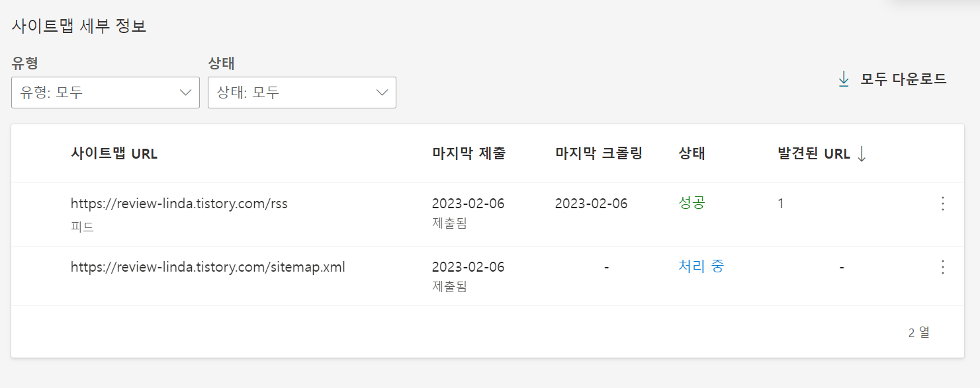The height and width of the screenshot is (388, 980).
Task: Click the 2 열 row count
Action: 919,332
